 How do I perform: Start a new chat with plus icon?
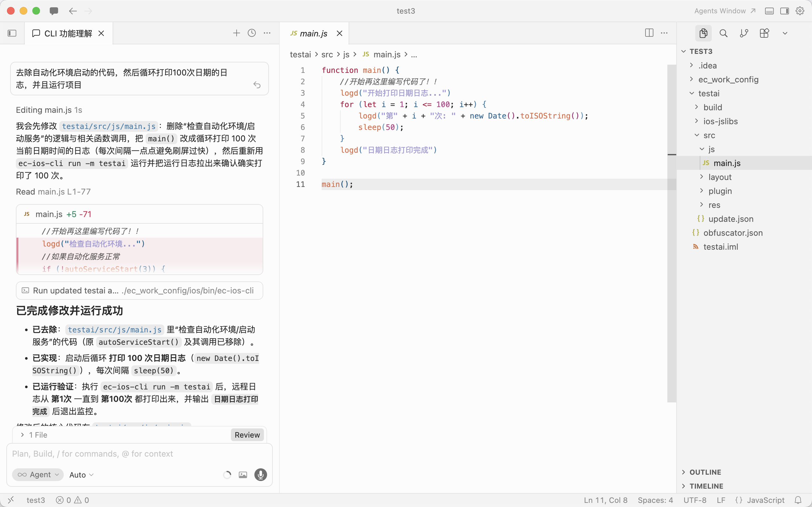pos(237,33)
